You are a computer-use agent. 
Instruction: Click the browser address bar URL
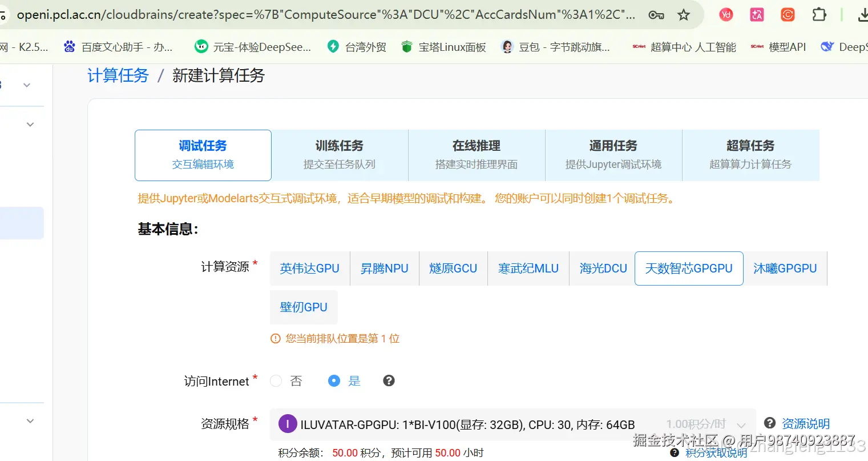pos(325,15)
